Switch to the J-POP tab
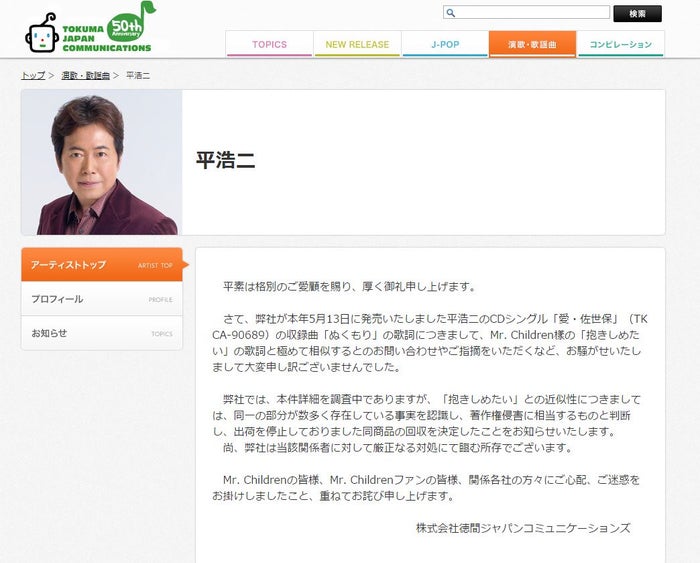Image resolution: width=700 pixels, height=563 pixels. (445, 44)
